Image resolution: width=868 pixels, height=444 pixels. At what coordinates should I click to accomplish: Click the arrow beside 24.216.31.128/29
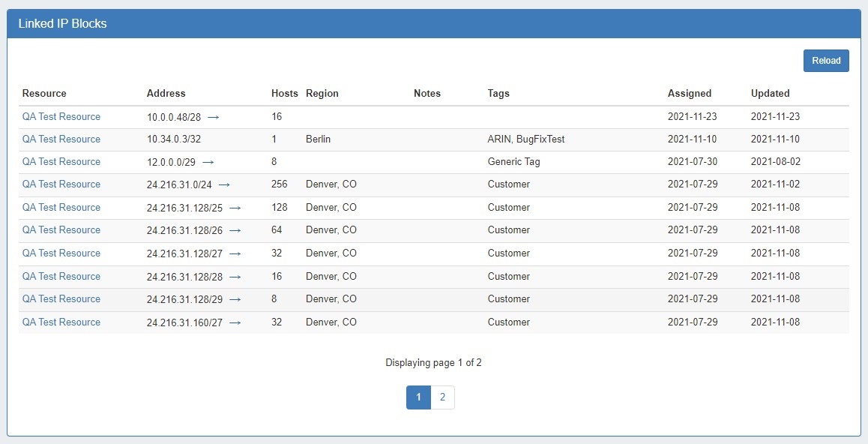(235, 299)
